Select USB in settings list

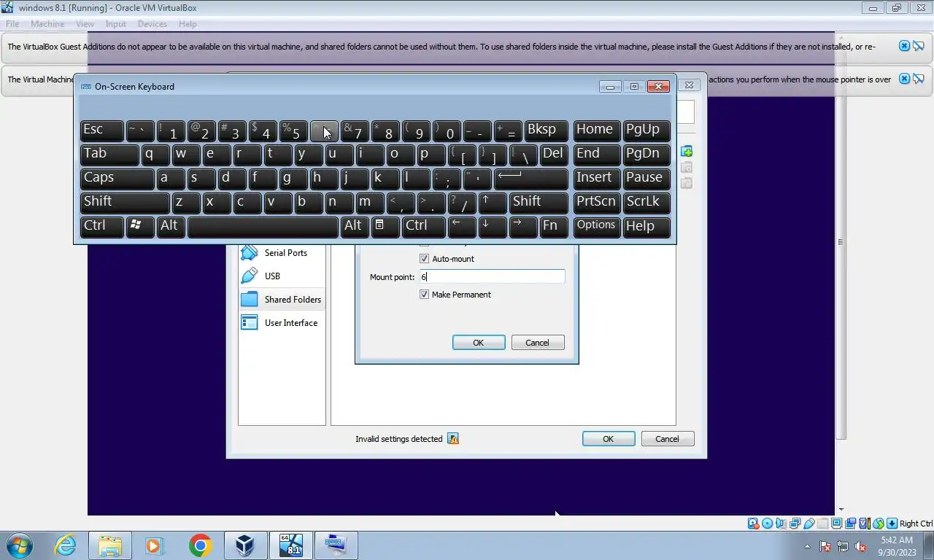[x=282, y=276]
